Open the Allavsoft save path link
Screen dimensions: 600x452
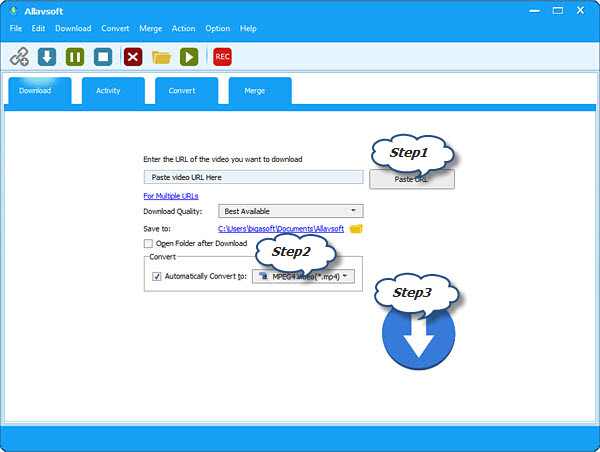(281, 229)
